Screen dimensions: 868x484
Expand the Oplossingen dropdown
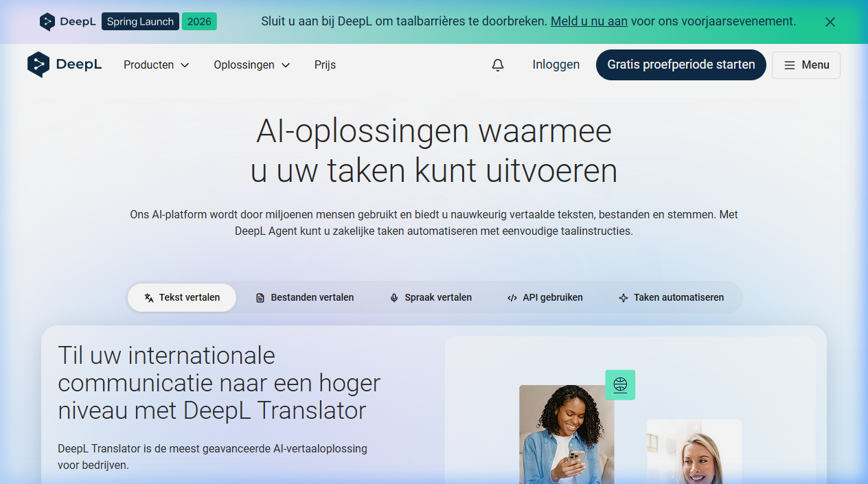pos(251,65)
